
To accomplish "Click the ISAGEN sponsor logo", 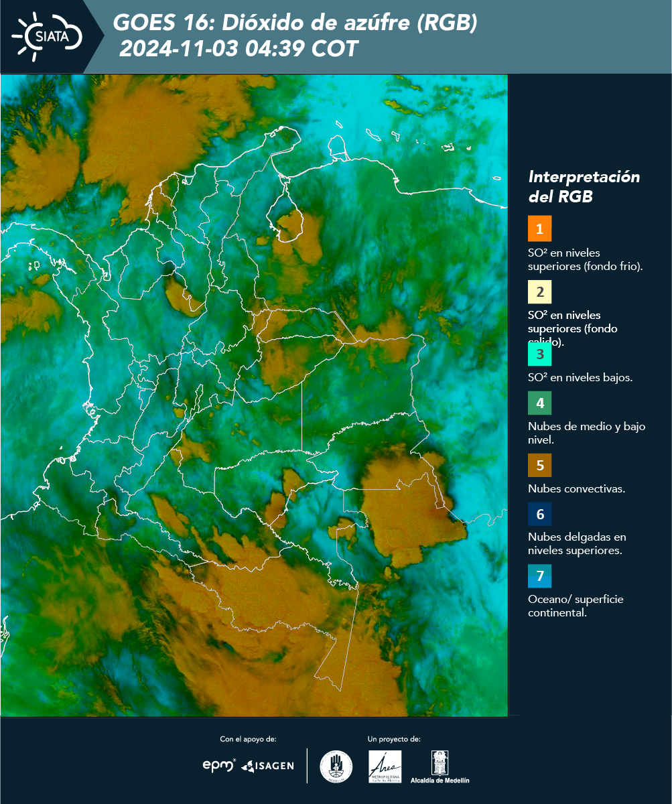I will pyautogui.click(x=267, y=766).
